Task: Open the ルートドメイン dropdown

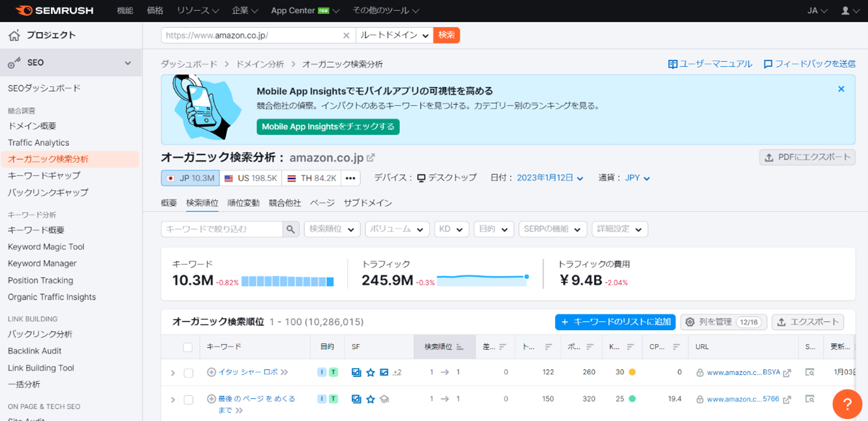Action: tap(394, 35)
